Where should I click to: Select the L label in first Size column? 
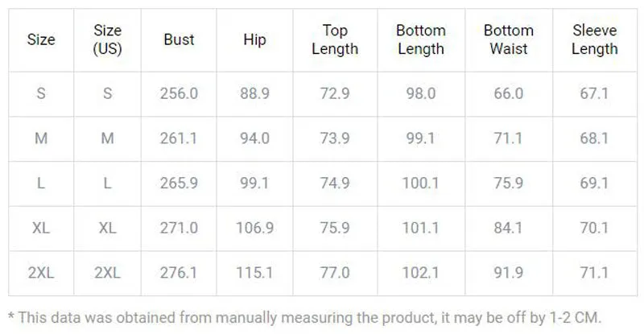(41, 183)
